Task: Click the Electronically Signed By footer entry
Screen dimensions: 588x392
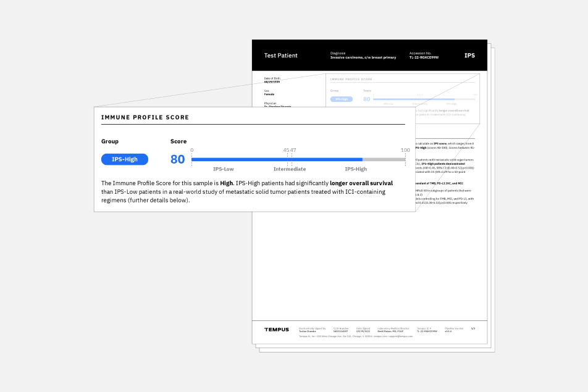Action: pos(312,330)
